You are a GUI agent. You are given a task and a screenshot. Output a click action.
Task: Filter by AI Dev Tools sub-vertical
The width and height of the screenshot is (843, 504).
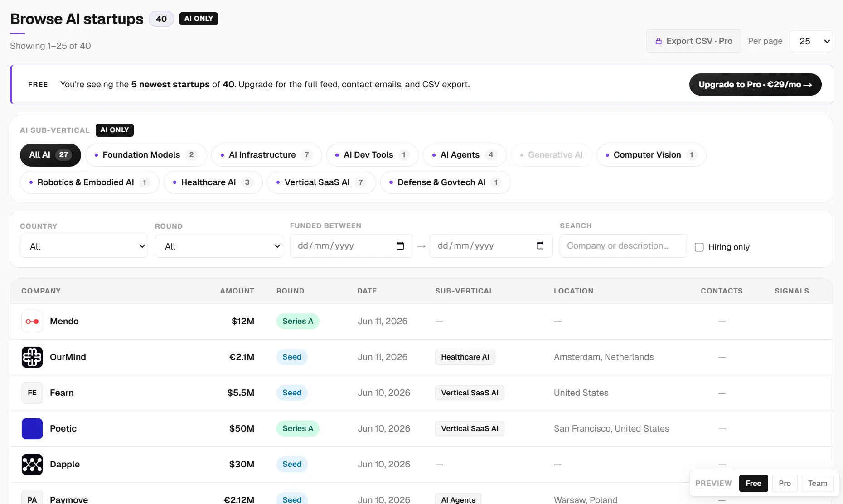[x=373, y=155]
